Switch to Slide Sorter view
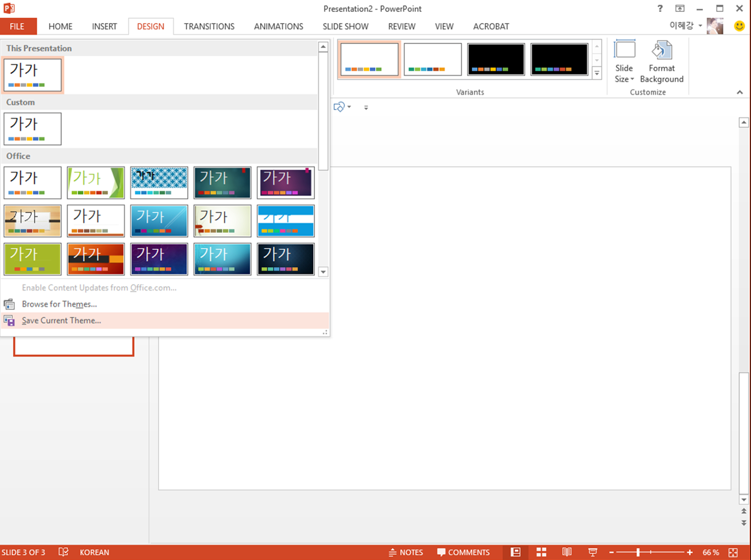 click(x=541, y=552)
